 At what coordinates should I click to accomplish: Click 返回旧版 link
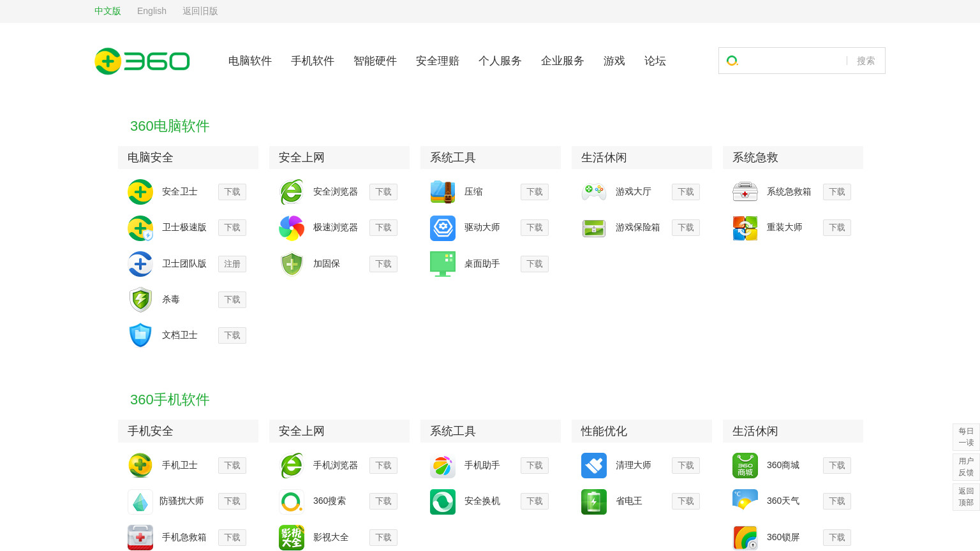coord(200,11)
